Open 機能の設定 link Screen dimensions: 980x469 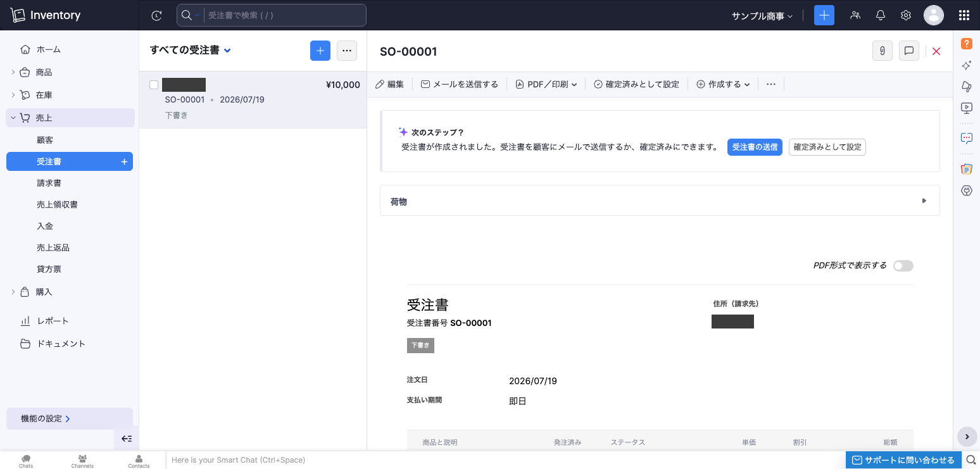(70, 418)
